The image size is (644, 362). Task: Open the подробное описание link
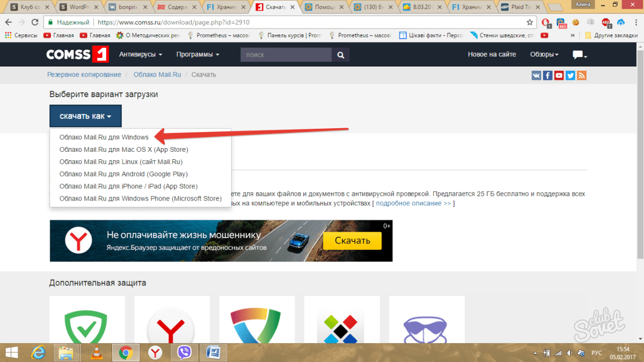tap(414, 204)
